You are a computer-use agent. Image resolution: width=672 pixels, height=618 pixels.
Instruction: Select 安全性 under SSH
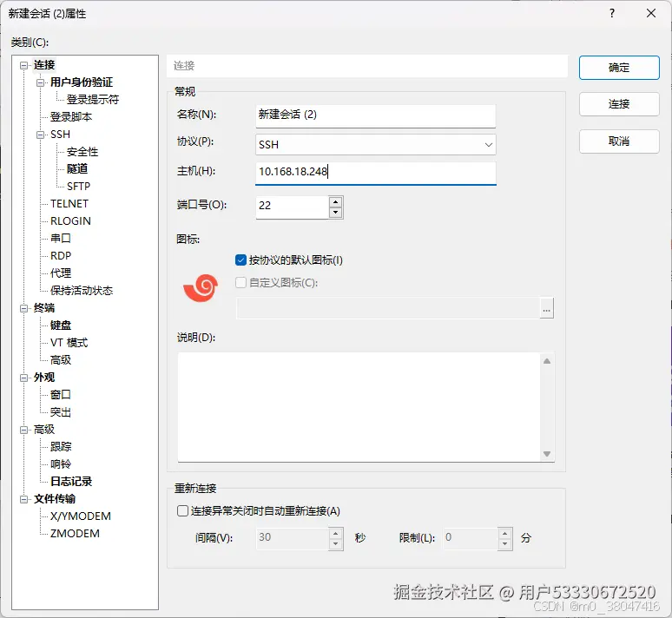pos(82,152)
